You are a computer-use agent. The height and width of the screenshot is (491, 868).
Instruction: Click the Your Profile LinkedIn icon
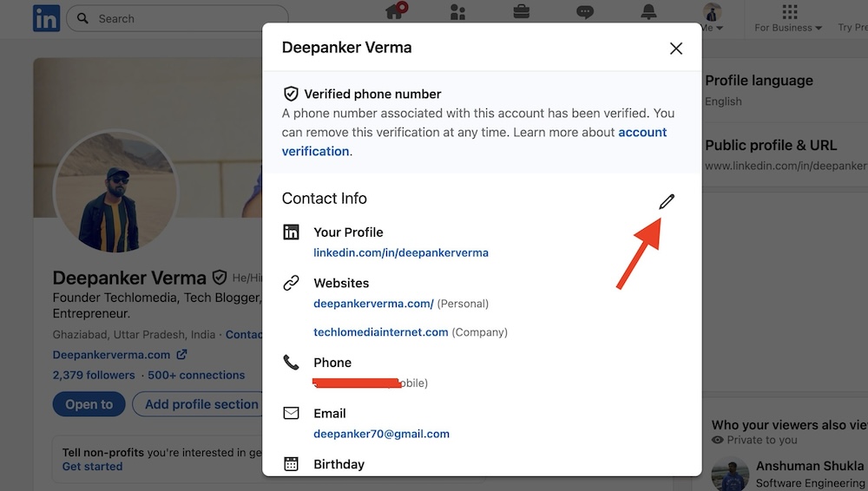coord(291,232)
